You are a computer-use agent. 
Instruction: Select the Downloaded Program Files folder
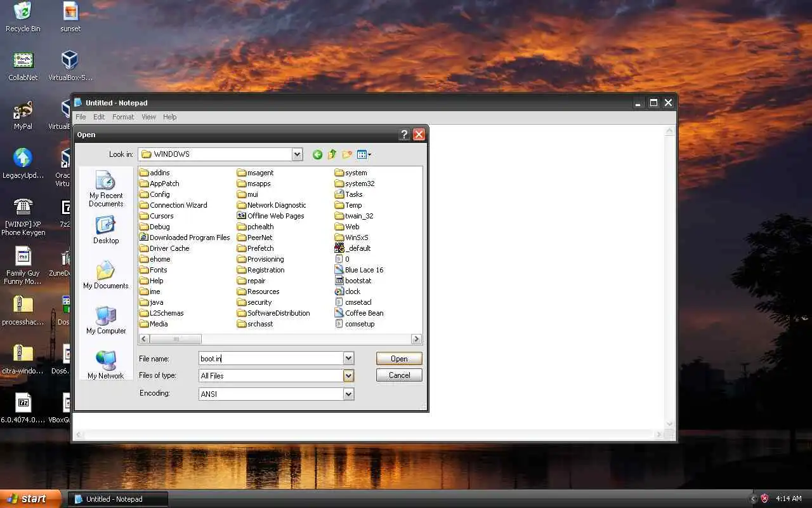tap(185, 237)
